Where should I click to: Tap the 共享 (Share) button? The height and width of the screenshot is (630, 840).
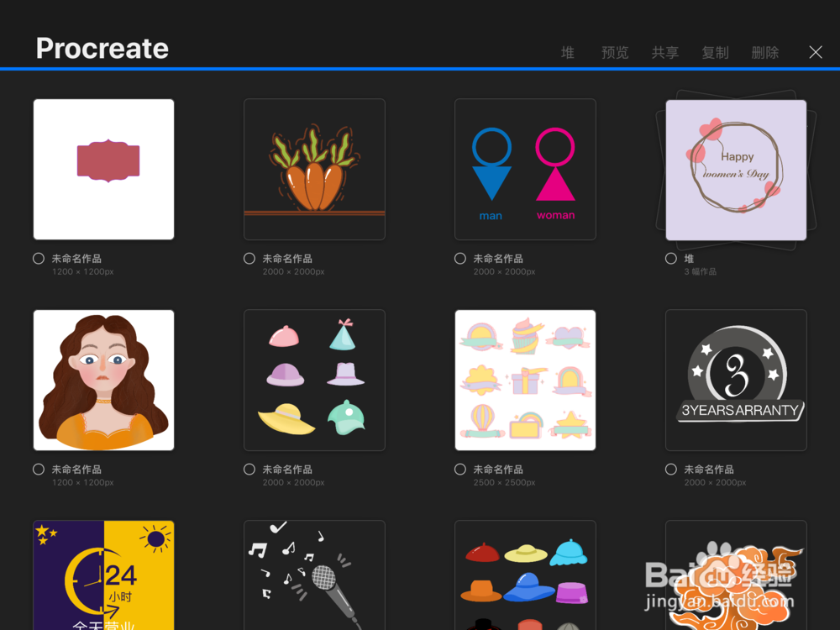click(664, 52)
